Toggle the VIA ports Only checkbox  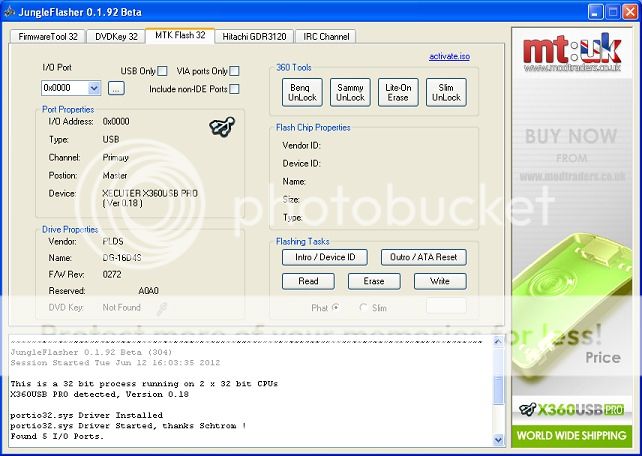tap(234, 71)
